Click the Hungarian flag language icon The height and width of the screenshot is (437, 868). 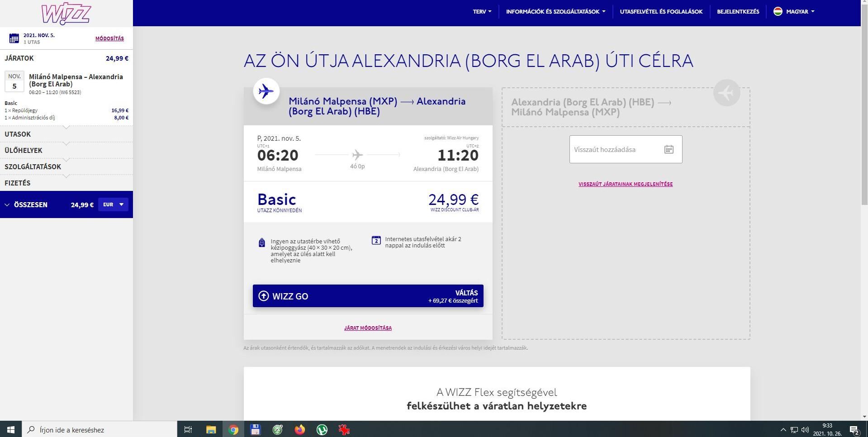[778, 11]
